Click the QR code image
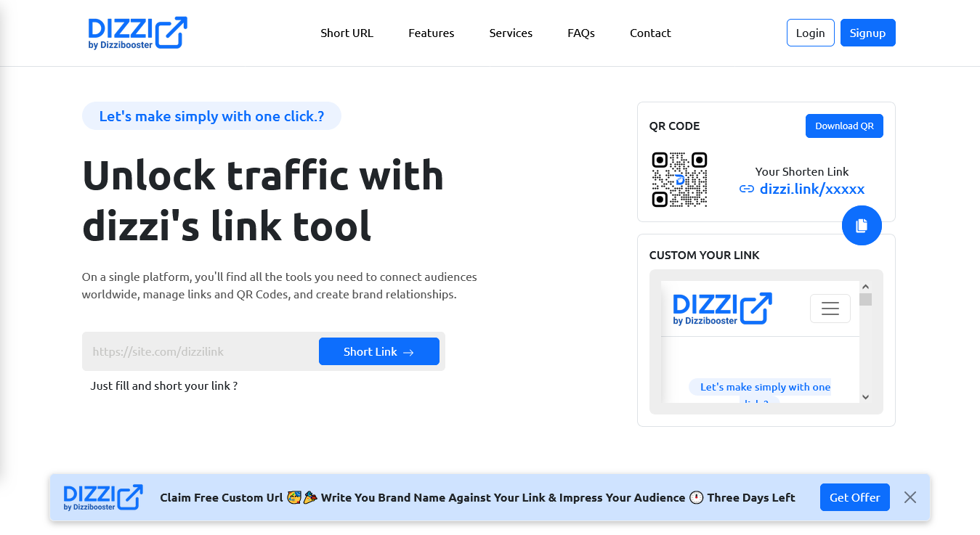980x535 pixels. 679,179
